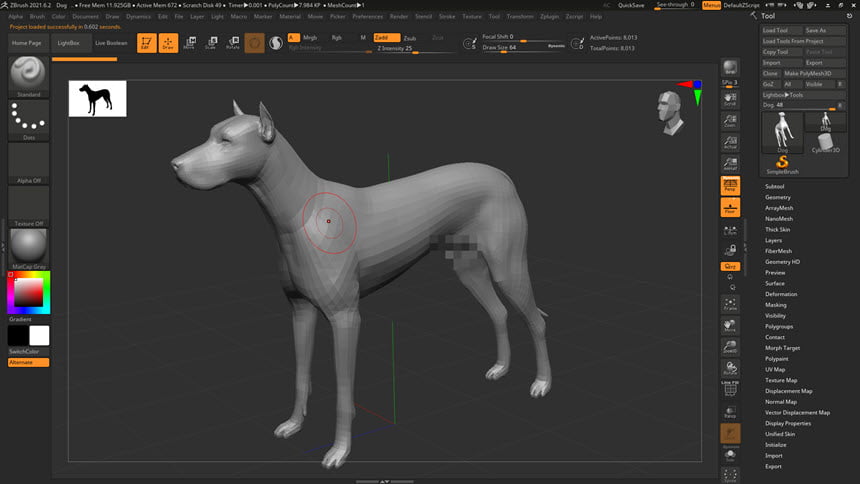Expand the UV Map section
860x484 pixels.
tap(775, 369)
